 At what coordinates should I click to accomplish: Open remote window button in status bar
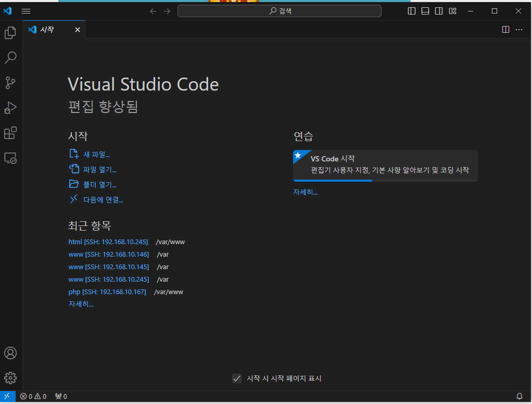pyautogui.click(x=7, y=396)
